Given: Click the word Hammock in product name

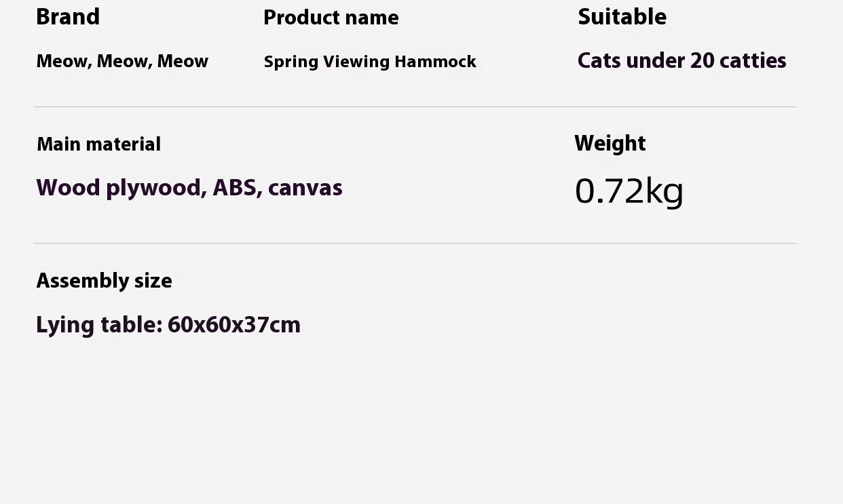Looking at the screenshot, I should (435, 62).
